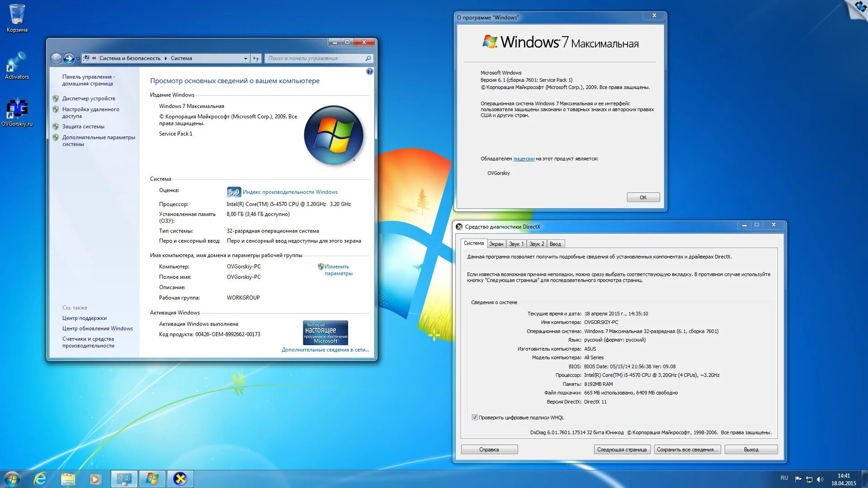Open the Recycle Bin (Корзина) desktop icon
This screenshot has width=868, height=488.
pyautogui.click(x=17, y=18)
